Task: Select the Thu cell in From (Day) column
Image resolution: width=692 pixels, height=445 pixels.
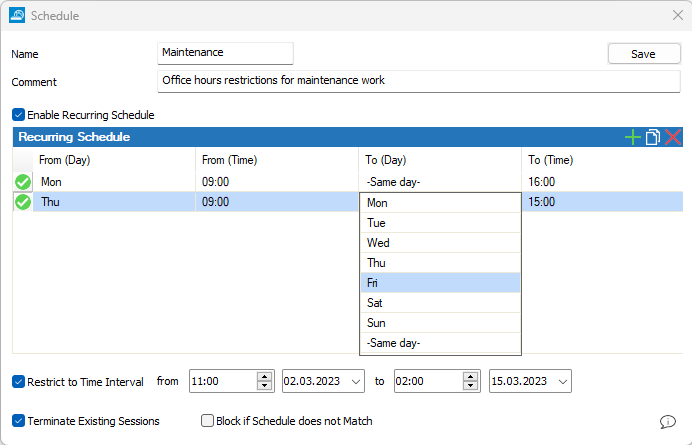Action: (x=114, y=202)
